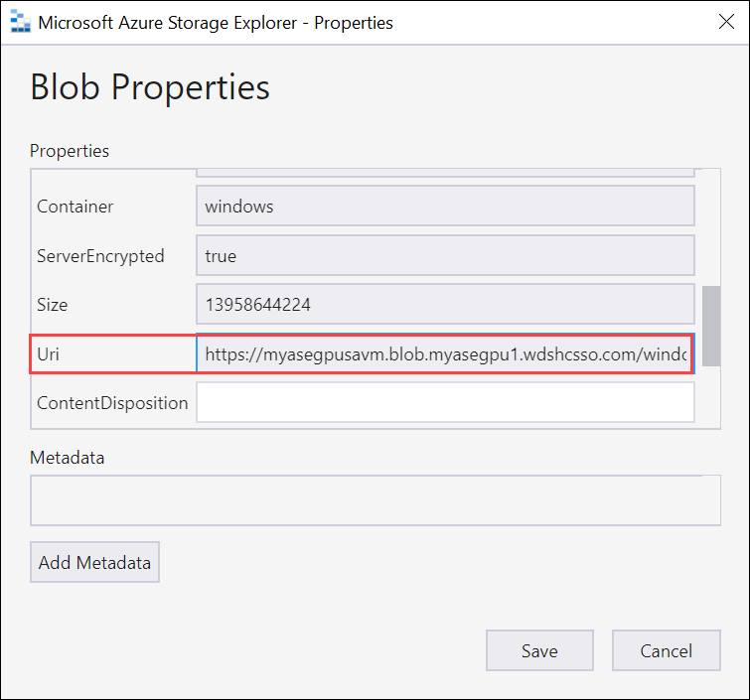This screenshot has height=700, width=750.
Task: Click the scrollbar track below the thumb
Action: tap(711, 397)
